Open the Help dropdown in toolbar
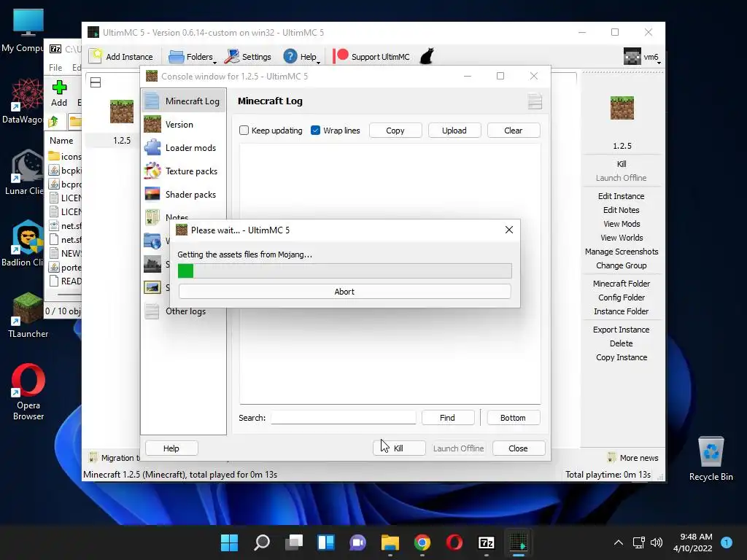Image resolution: width=747 pixels, height=560 pixels. click(x=301, y=57)
